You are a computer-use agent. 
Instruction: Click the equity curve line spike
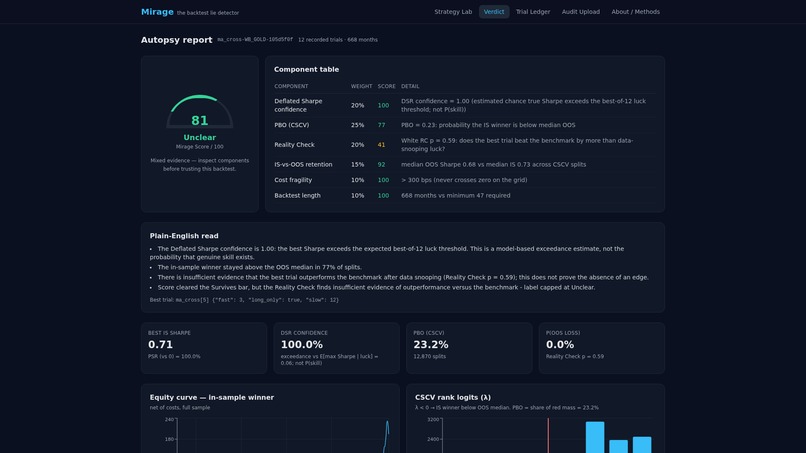click(387, 436)
